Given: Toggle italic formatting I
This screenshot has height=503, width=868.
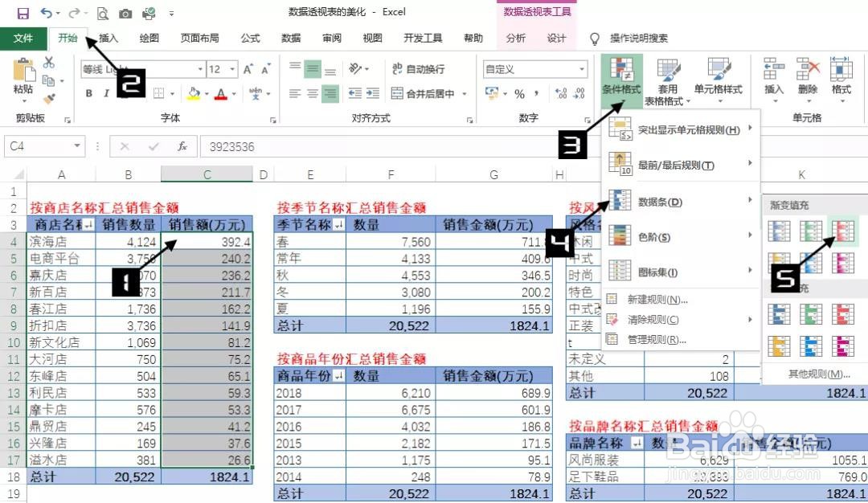Looking at the screenshot, I should click(x=106, y=93).
